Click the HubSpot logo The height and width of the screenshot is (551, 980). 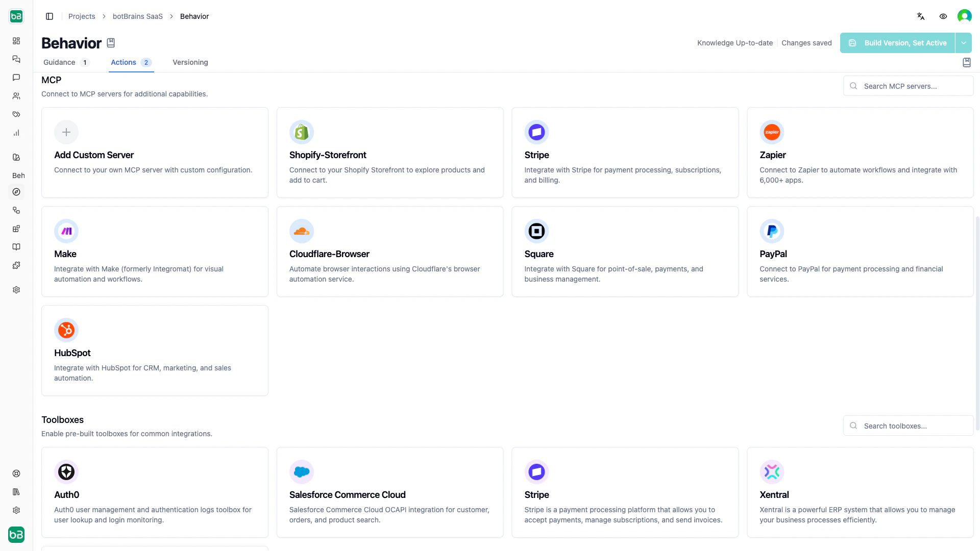[x=66, y=330]
